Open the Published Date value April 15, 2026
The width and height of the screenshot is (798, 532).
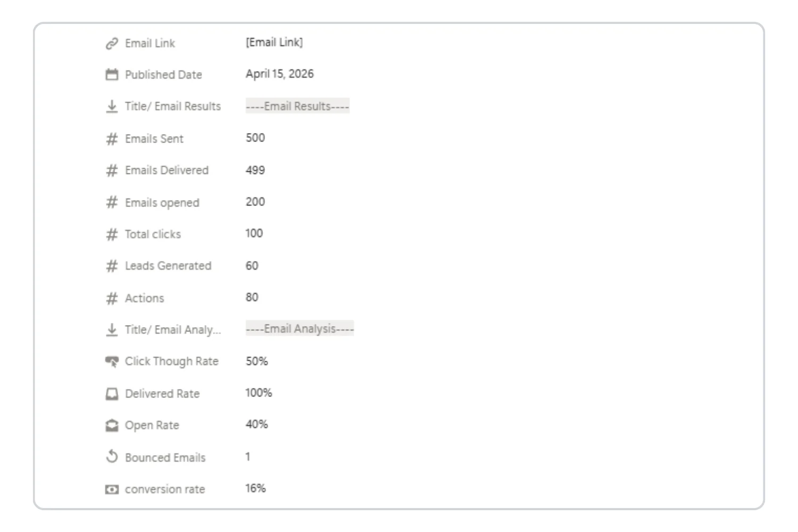click(279, 74)
